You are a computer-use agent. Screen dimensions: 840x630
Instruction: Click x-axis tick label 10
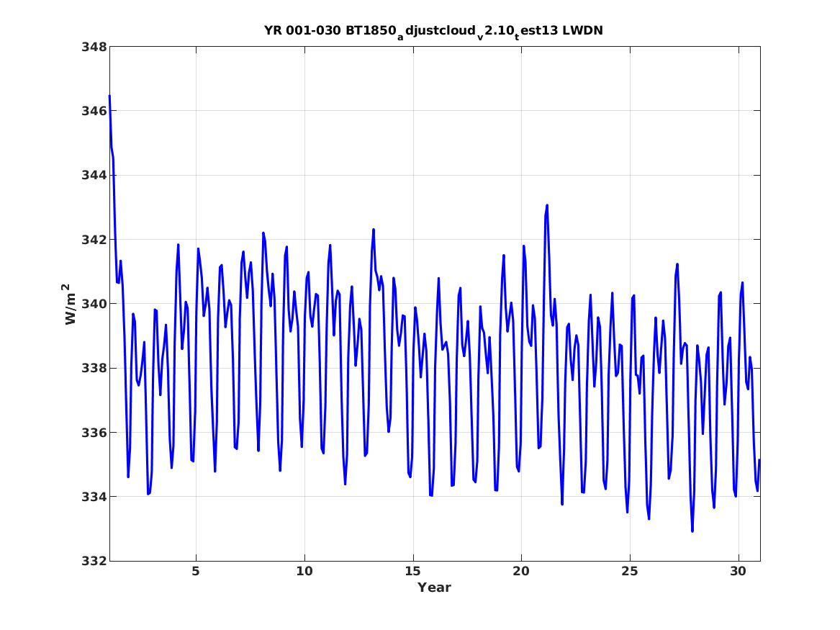[x=304, y=572]
